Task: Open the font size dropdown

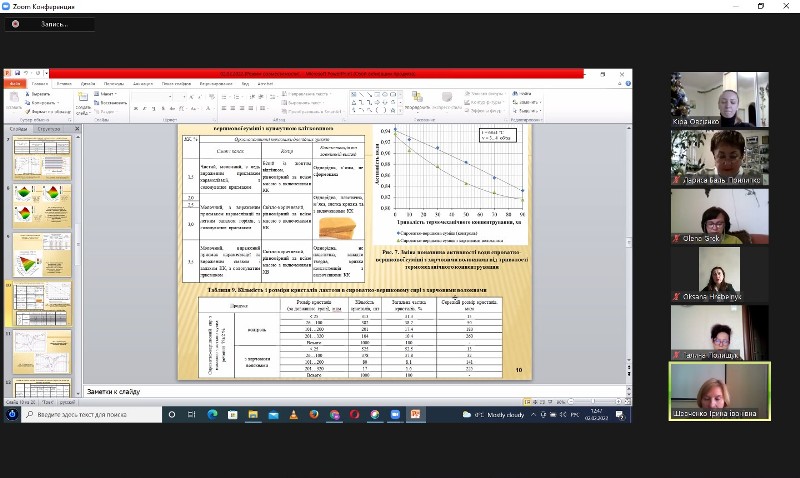Action: 181,96
